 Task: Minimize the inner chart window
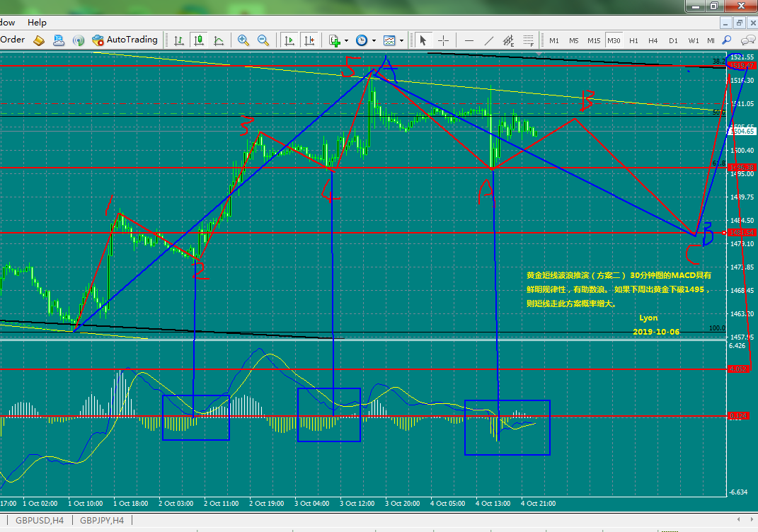point(726,23)
